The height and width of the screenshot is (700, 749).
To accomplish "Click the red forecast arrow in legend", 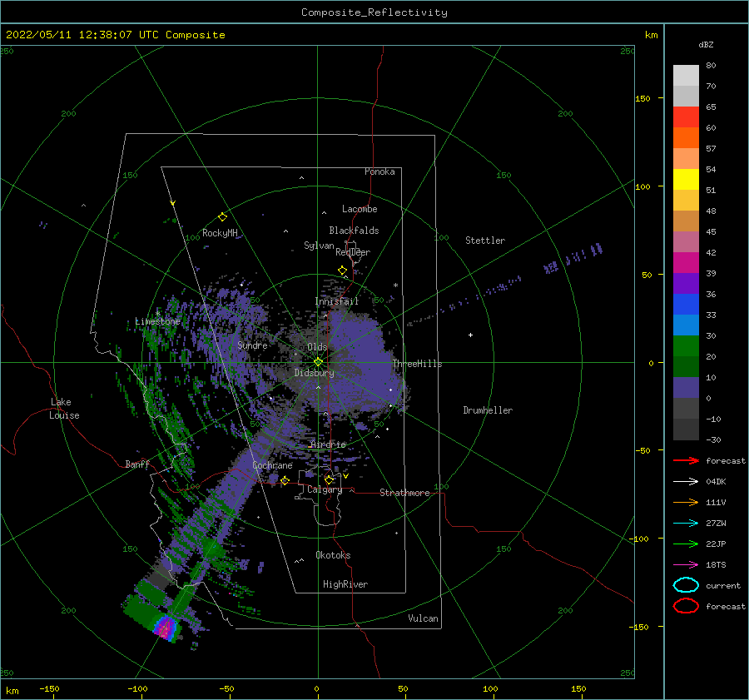I will pos(686,460).
